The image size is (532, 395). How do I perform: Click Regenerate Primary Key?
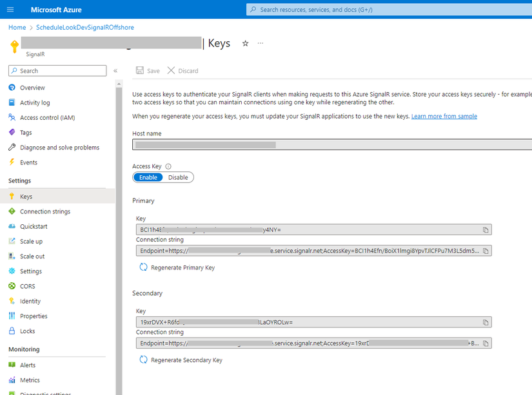point(177,267)
